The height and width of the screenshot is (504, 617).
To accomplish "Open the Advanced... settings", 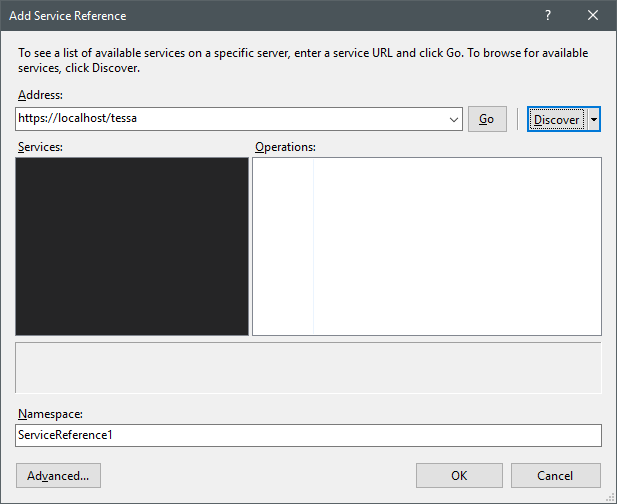I will pyautogui.click(x=59, y=475).
